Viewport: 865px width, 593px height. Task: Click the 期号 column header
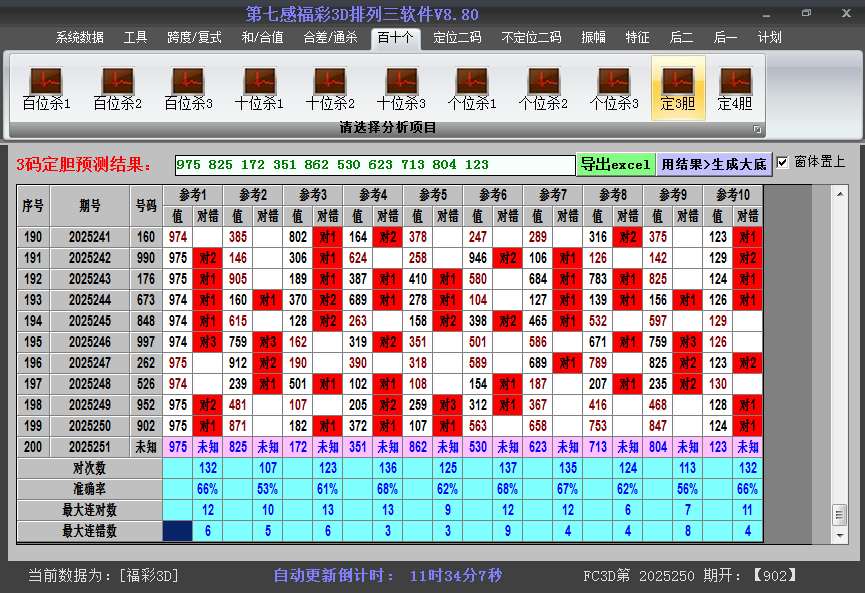(x=90, y=206)
